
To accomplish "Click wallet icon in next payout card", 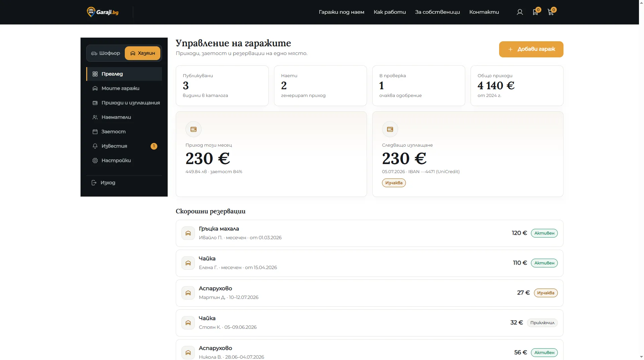I will point(390,129).
